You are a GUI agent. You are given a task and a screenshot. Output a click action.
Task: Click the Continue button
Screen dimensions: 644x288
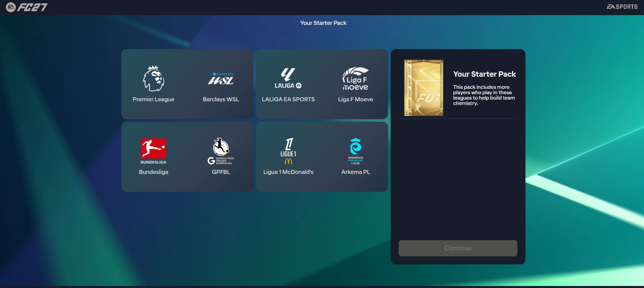(458, 248)
